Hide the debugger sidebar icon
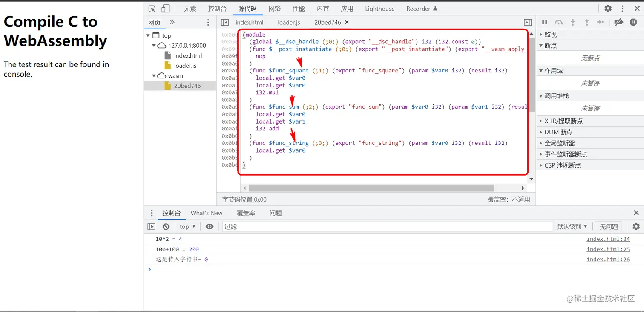This screenshot has height=312, width=644. [528, 23]
